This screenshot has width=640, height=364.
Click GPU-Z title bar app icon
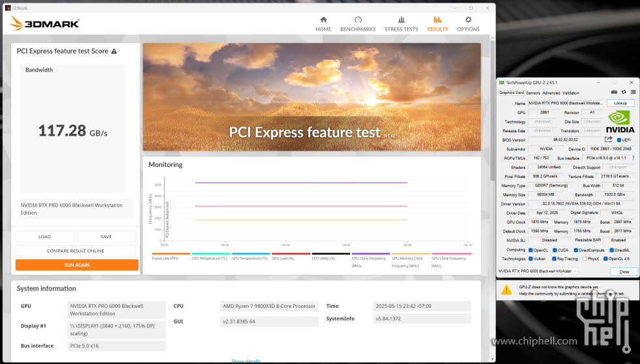pos(502,83)
